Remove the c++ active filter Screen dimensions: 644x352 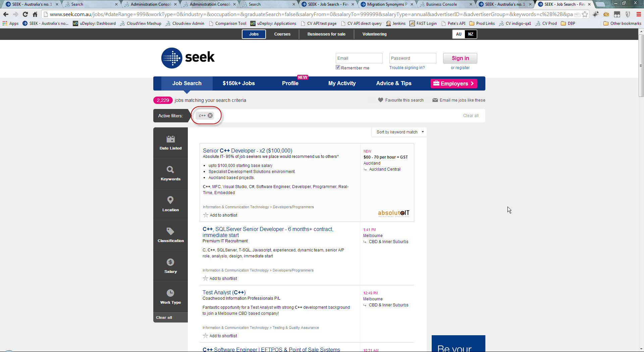coord(210,116)
